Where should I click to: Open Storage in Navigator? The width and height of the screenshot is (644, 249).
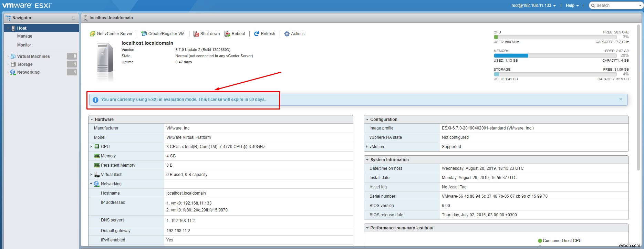pyautogui.click(x=25, y=64)
